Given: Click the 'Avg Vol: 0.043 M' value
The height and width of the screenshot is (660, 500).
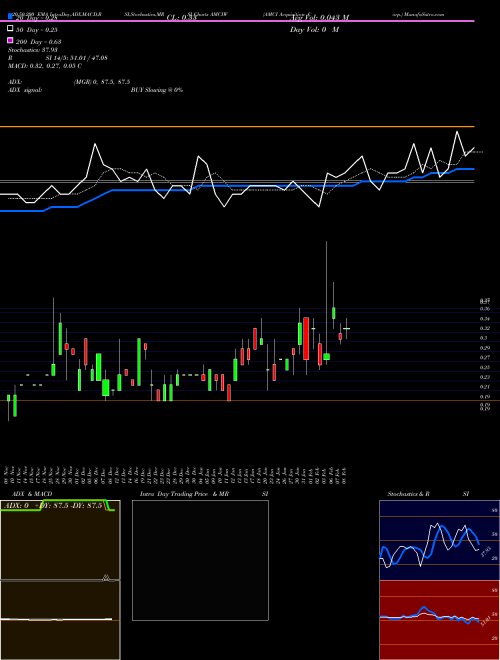Looking at the screenshot, I should point(320,17).
